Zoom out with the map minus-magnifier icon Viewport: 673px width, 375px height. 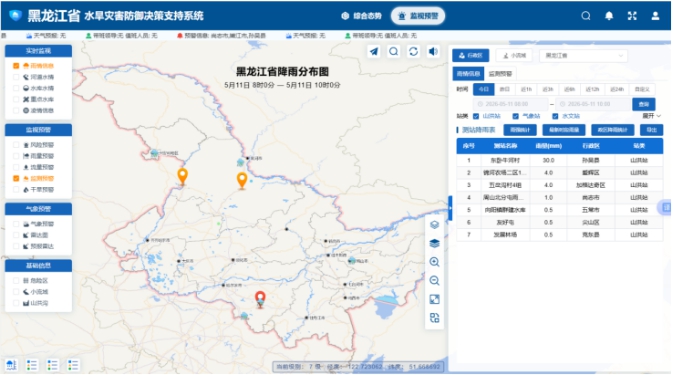[x=434, y=281]
